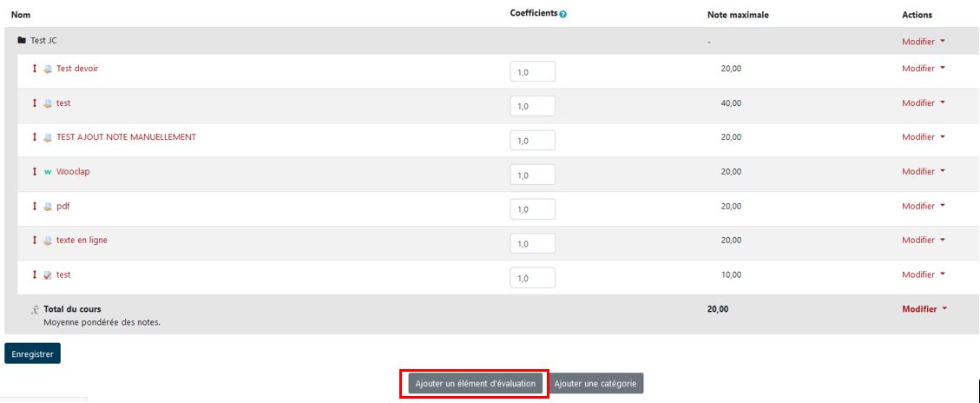Viewport: 980px width, 403px height.
Task: Click coefficient field for Test devoir
Action: coord(532,72)
